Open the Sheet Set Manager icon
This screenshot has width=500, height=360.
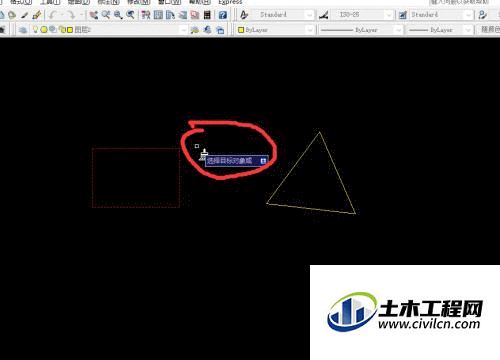coord(183,15)
